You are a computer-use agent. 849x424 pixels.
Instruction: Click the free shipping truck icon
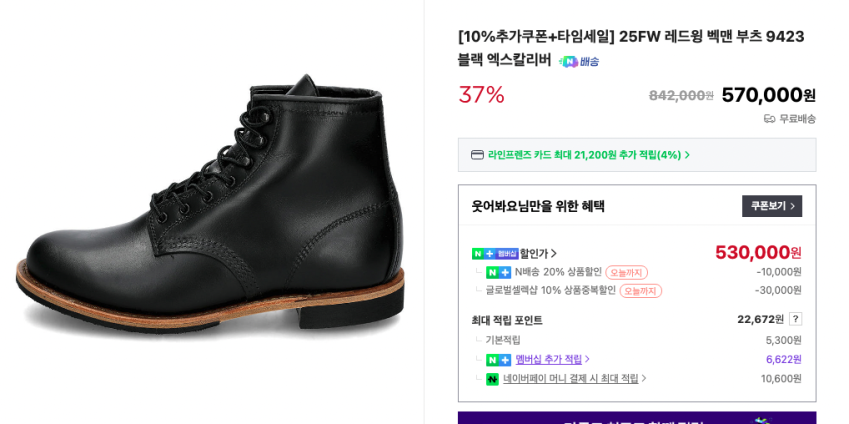pyautogui.click(x=769, y=119)
